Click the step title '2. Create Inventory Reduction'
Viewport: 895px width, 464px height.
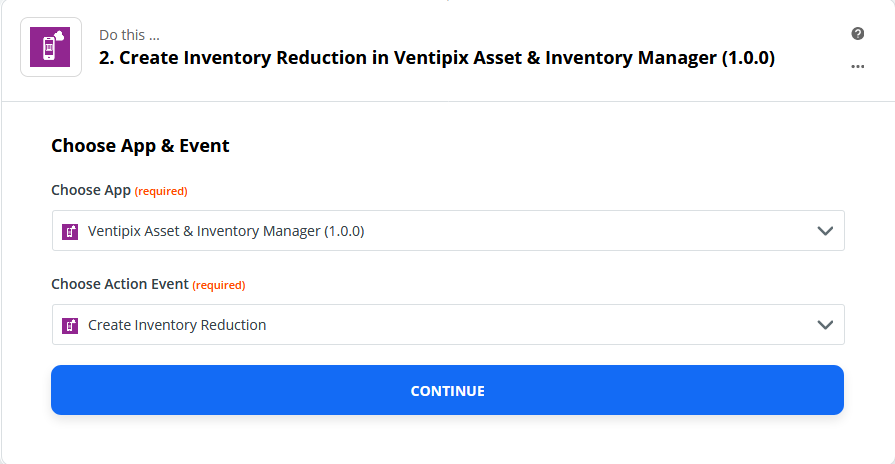click(233, 58)
